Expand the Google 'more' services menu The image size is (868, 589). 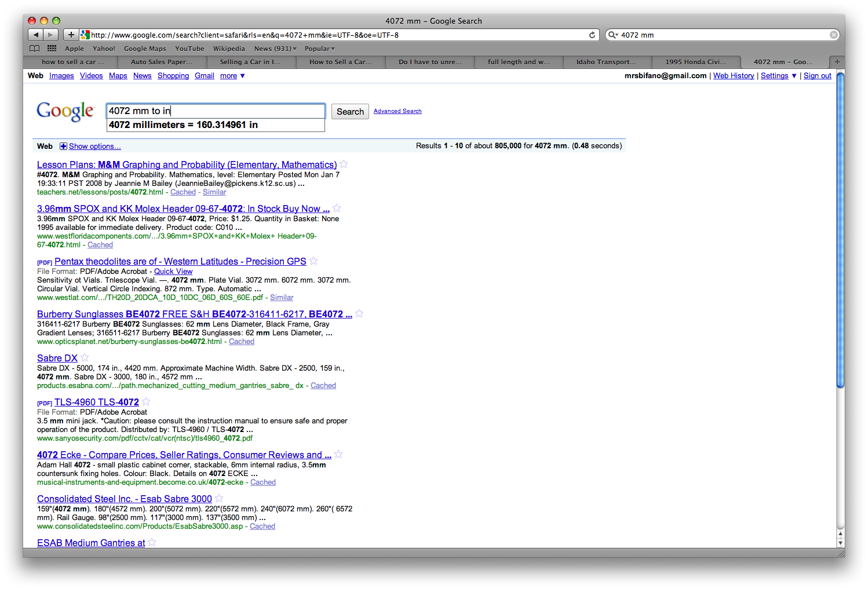(232, 76)
